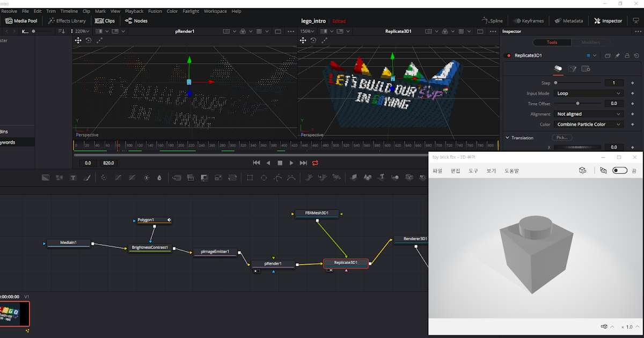This screenshot has height=338, width=644.
Task: Open the Spline editor panel
Action: pos(492,20)
